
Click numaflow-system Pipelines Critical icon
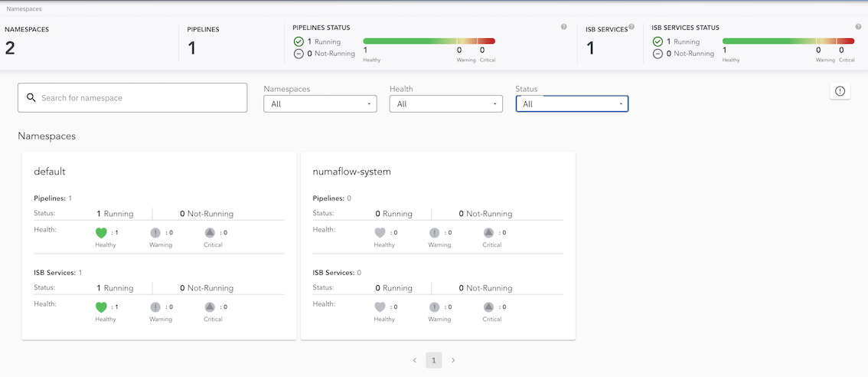click(488, 233)
